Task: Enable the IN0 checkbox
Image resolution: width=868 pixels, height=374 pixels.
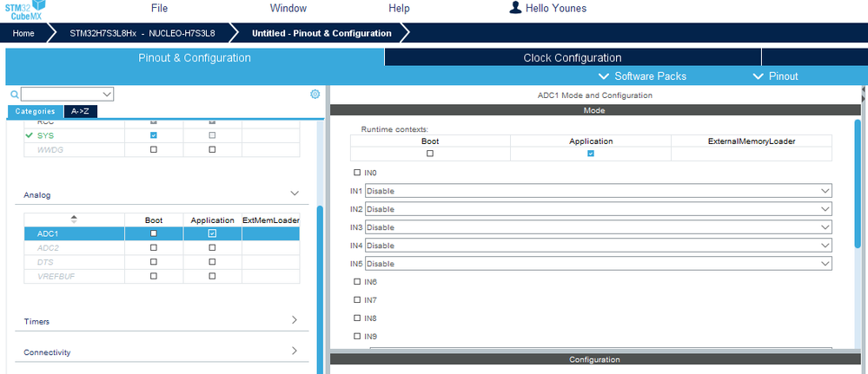Action: click(356, 173)
